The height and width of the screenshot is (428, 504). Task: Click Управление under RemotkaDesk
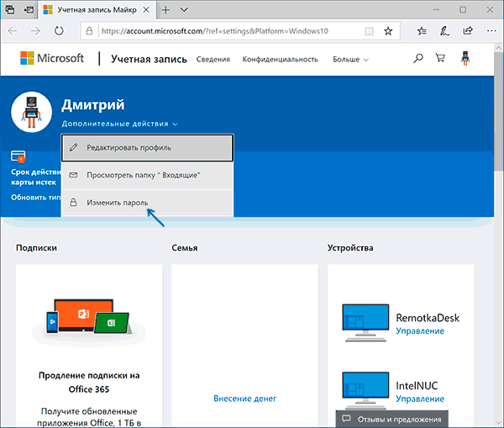click(x=420, y=331)
